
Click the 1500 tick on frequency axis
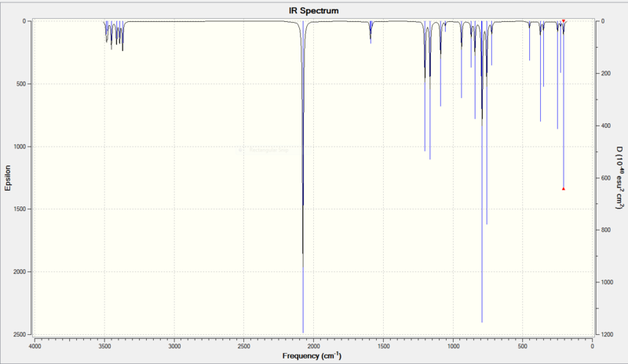(383, 347)
